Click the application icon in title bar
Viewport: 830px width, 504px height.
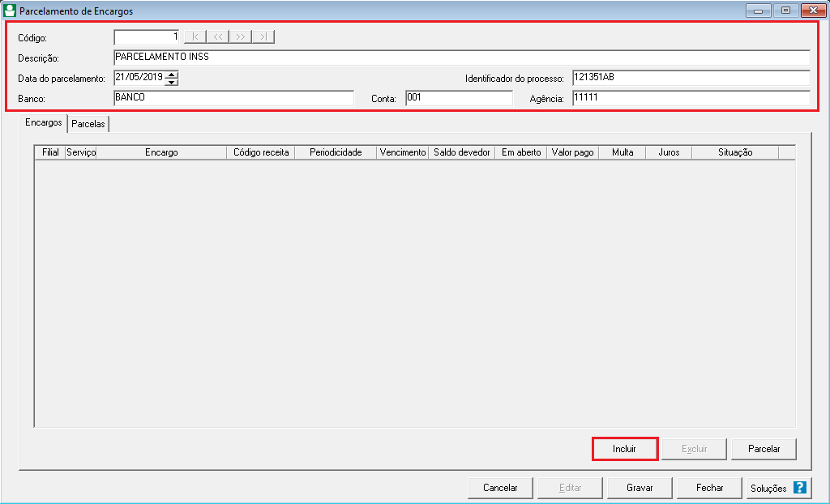click(10, 11)
